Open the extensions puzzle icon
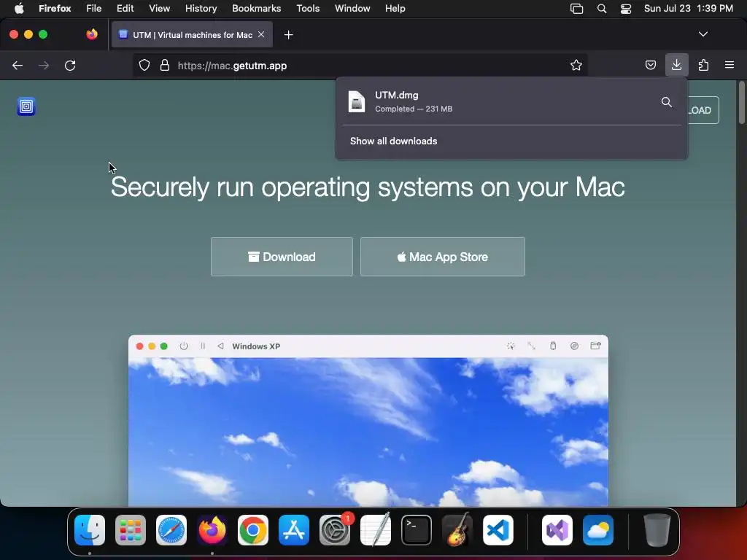747x560 pixels. 703,65
